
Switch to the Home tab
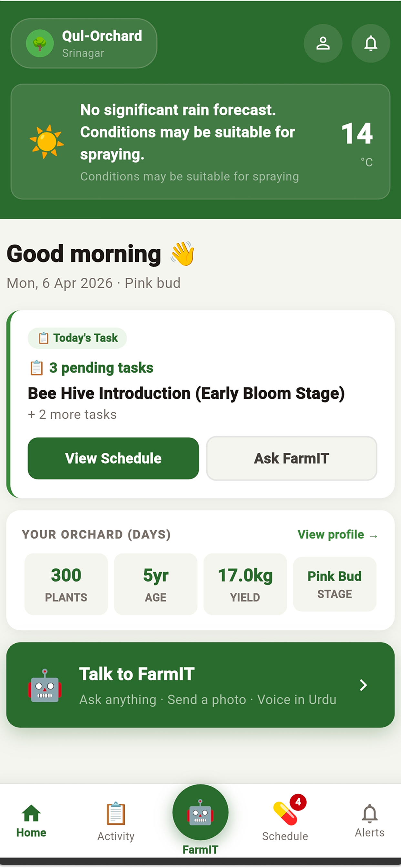[31, 821]
